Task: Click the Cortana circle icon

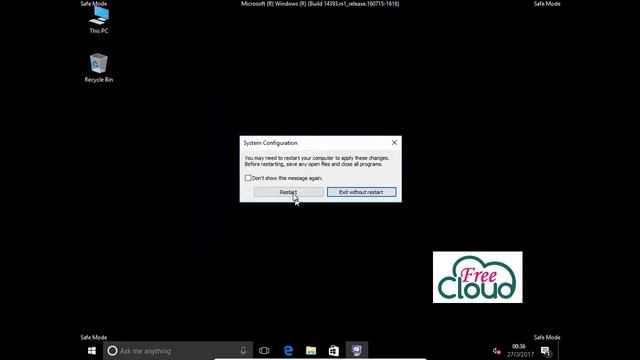Action: [112, 351]
